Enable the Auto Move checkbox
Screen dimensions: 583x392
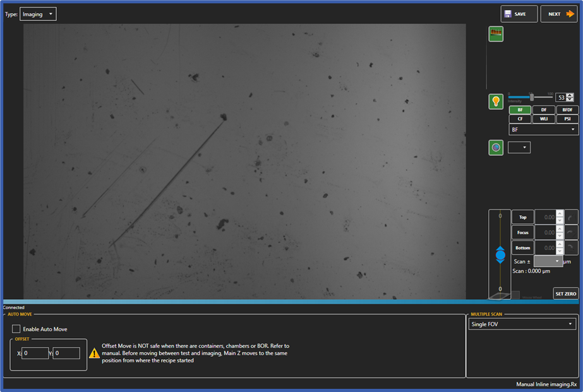click(15, 328)
